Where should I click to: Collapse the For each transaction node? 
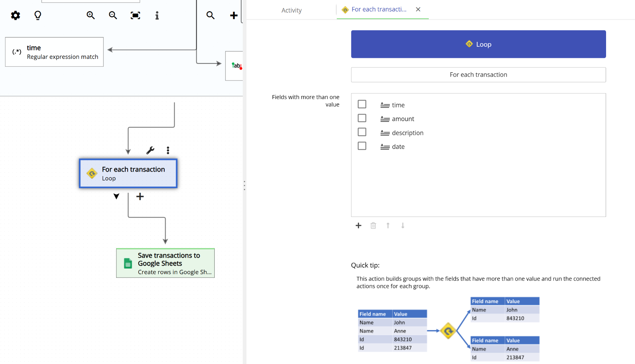[116, 196]
